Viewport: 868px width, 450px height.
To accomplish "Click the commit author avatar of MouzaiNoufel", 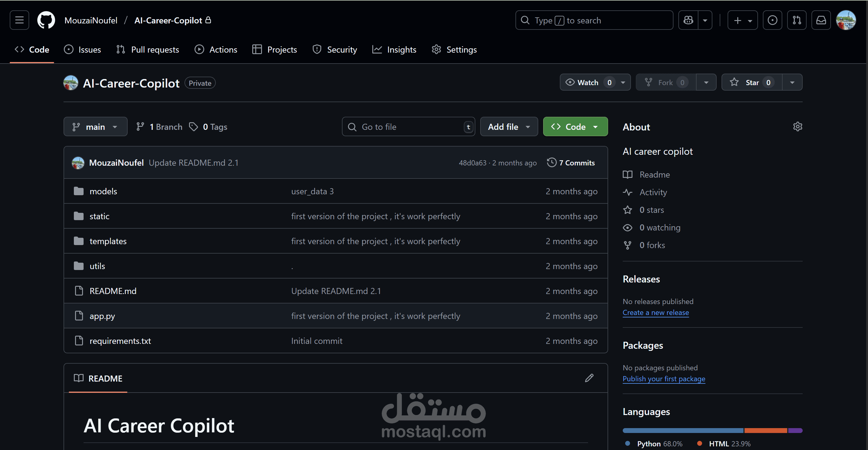I will coord(78,163).
